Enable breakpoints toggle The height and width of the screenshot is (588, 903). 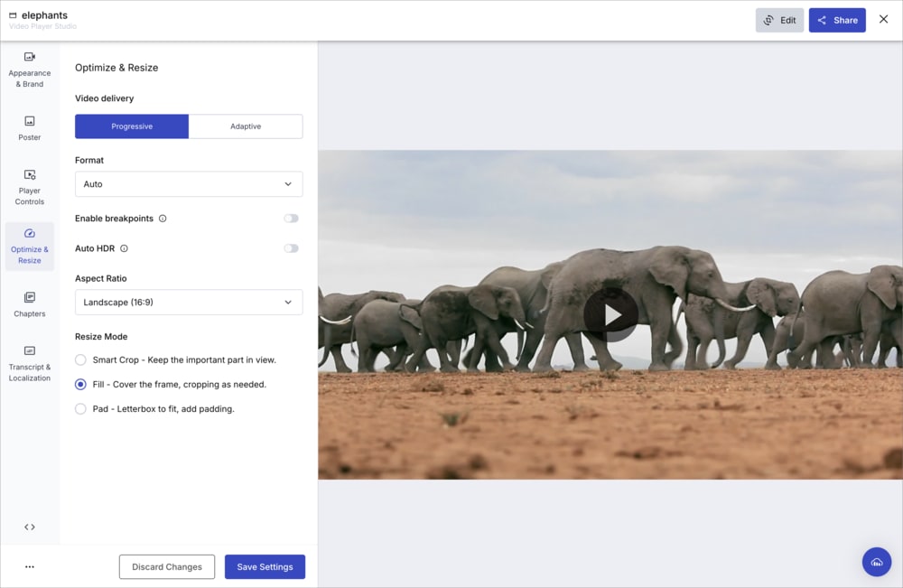(x=291, y=218)
